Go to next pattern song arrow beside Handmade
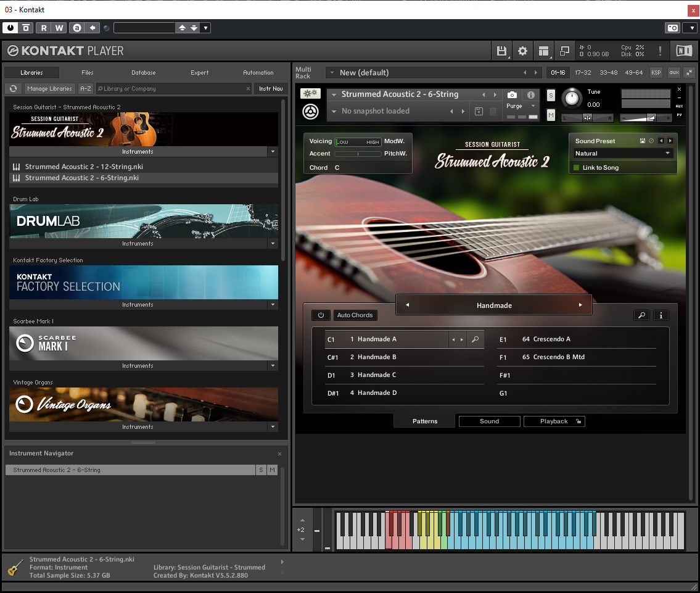The width and height of the screenshot is (700, 593). point(580,305)
